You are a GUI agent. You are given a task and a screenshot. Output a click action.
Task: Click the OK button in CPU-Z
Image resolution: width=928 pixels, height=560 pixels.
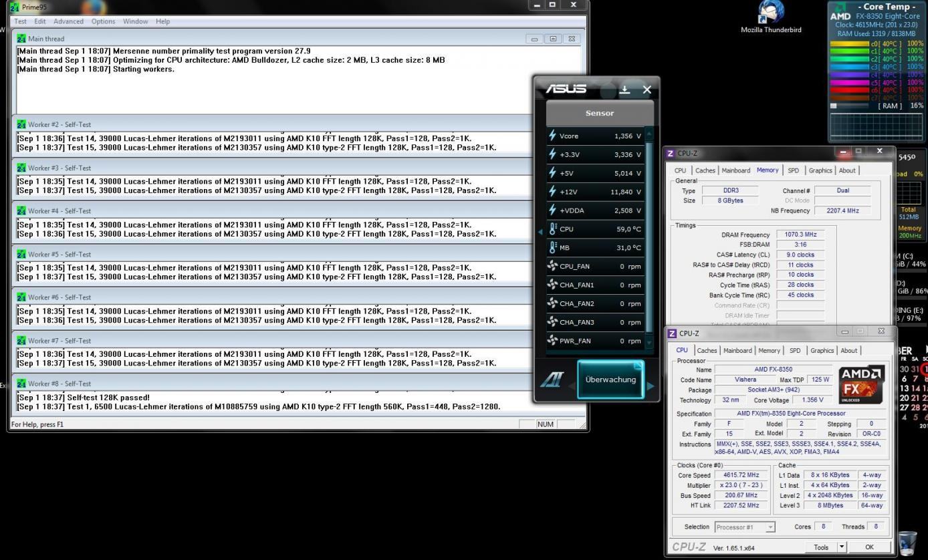point(870,547)
